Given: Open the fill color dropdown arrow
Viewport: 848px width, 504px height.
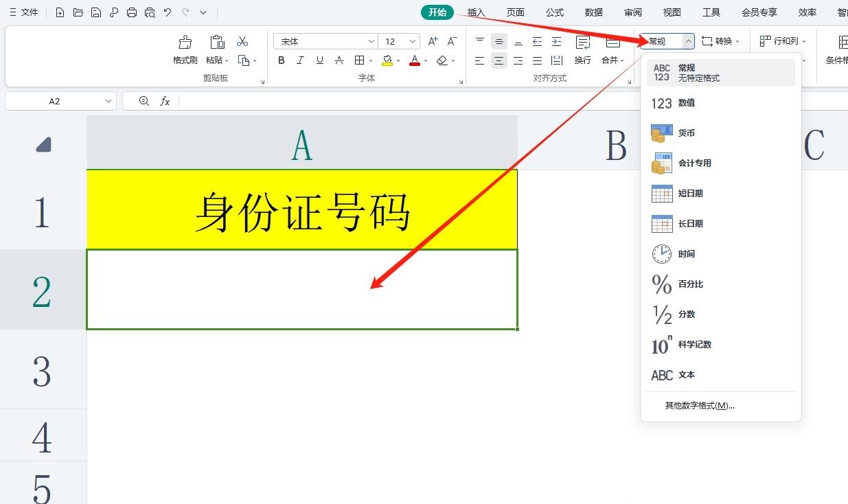Looking at the screenshot, I should pyautogui.click(x=399, y=60).
